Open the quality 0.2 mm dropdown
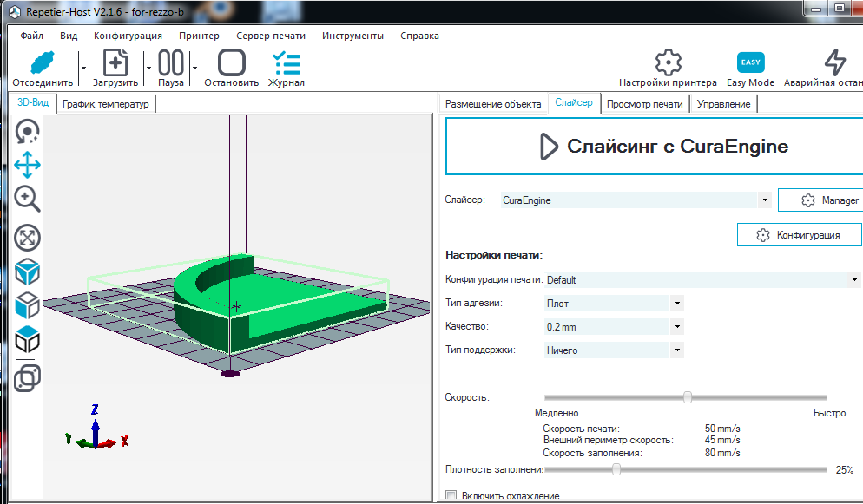Image resolution: width=863 pixels, height=504 pixels. click(x=677, y=327)
